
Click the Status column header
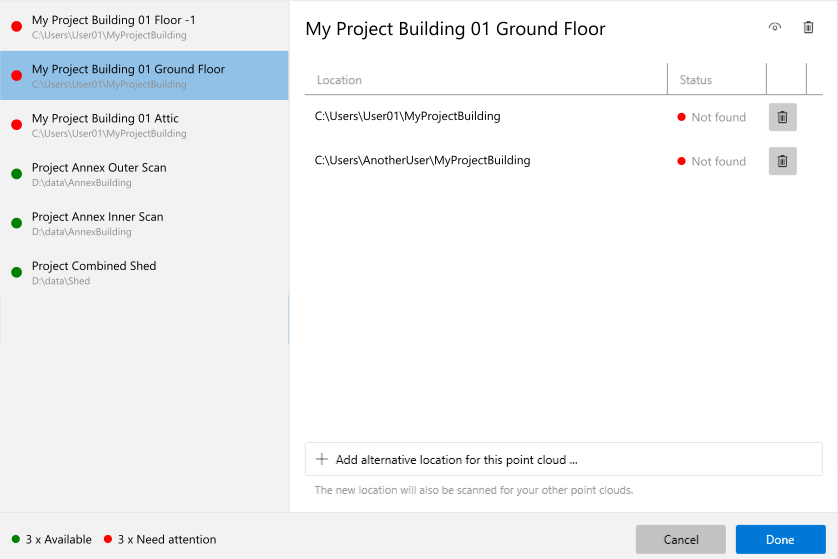[696, 80]
